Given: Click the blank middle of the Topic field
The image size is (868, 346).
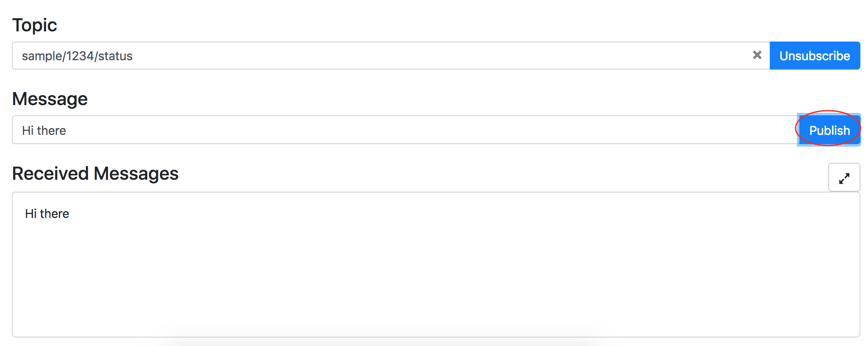Looking at the screenshot, I should pos(423,56).
